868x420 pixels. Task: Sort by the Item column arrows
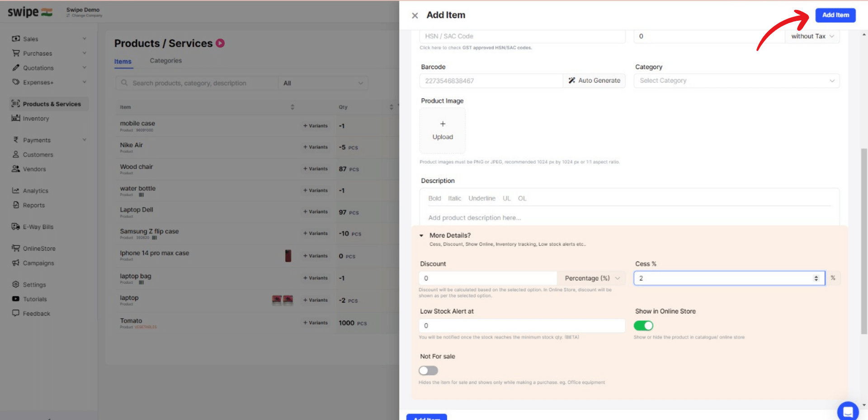(292, 107)
